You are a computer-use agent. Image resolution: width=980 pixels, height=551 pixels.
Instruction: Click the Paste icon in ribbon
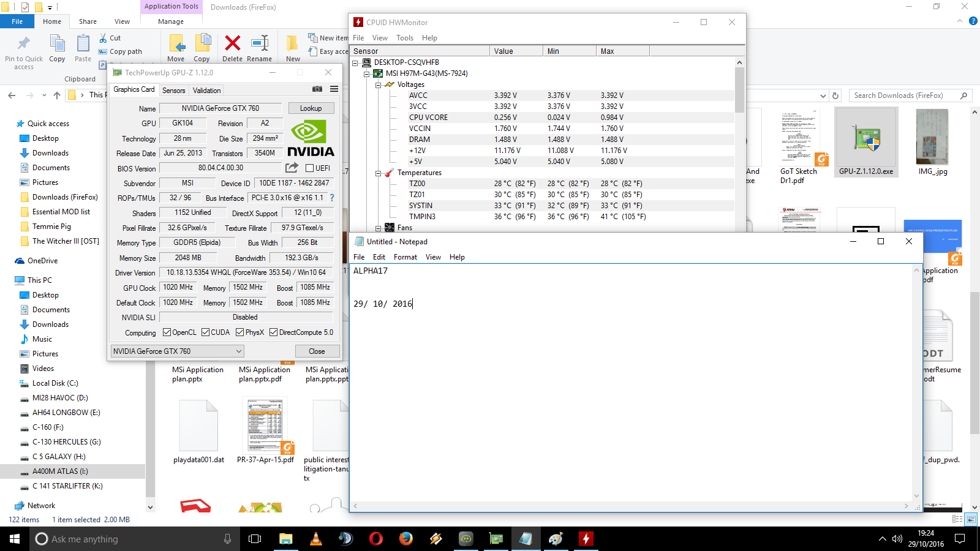[x=83, y=44]
